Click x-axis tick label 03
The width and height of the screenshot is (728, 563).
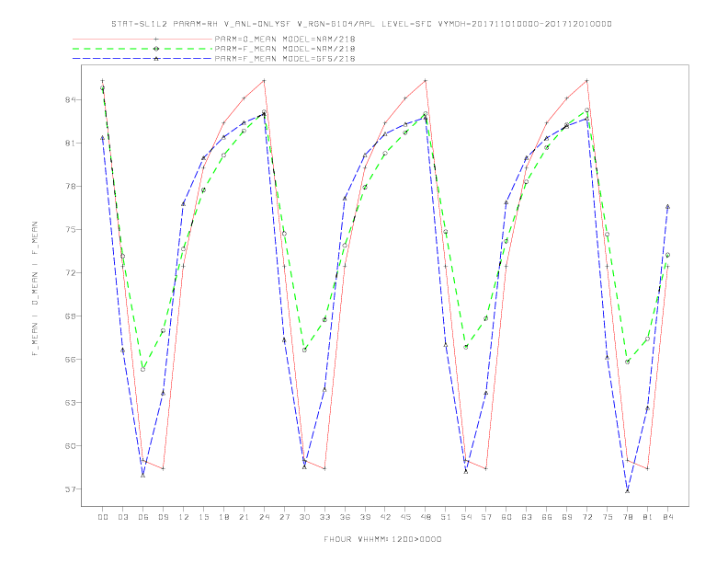[122, 517]
